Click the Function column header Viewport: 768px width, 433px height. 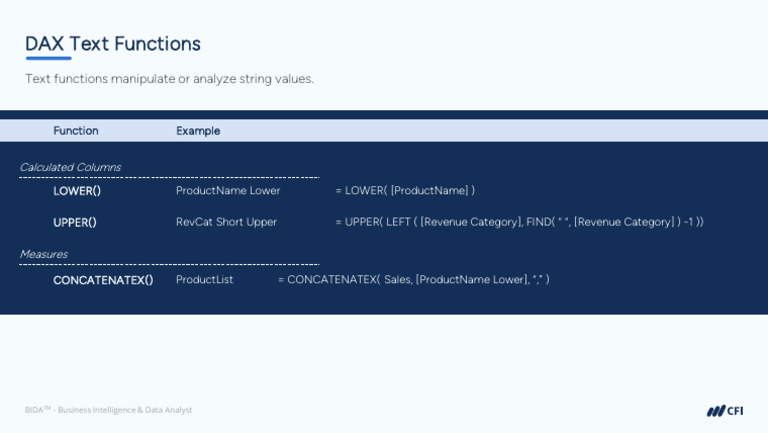click(76, 131)
